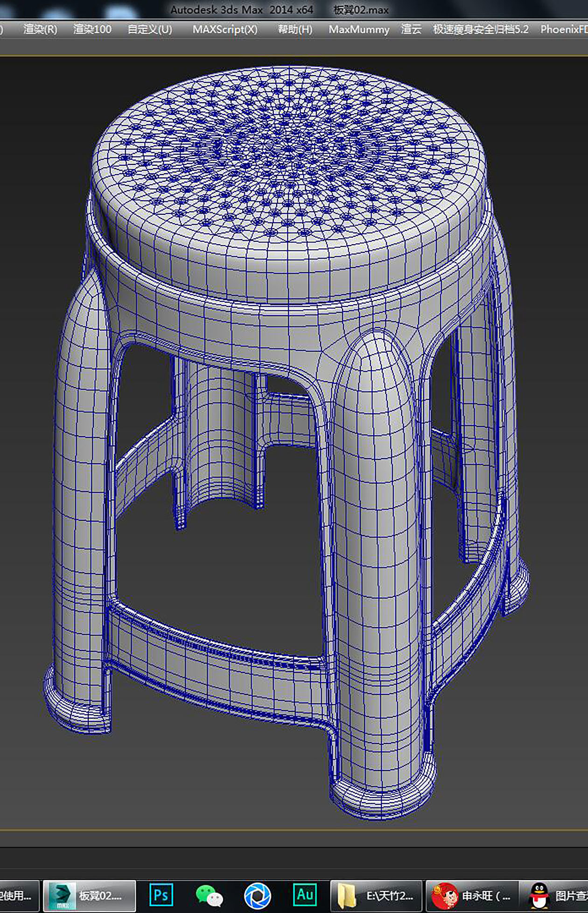This screenshot has height=913, width=588.
Task: Open the 渲云 menu
Action: 411,29
